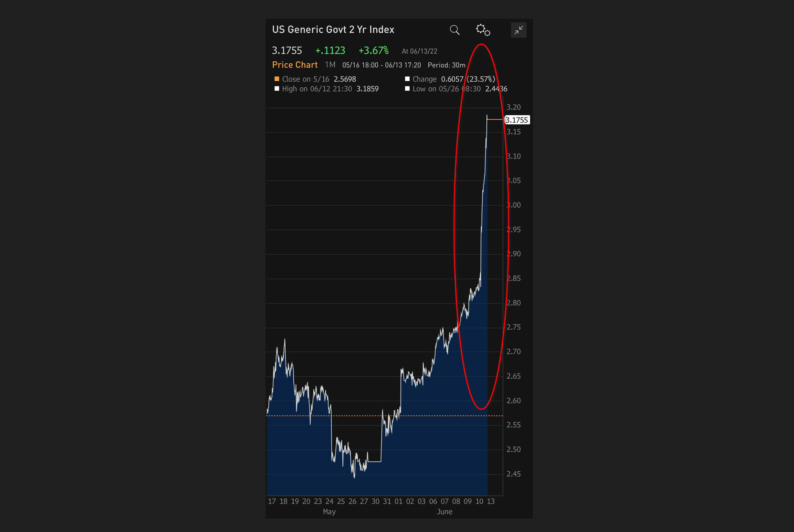Click the 06 date on the x-axis
Viewport: 794px width, 532px height.
[433, 501]
